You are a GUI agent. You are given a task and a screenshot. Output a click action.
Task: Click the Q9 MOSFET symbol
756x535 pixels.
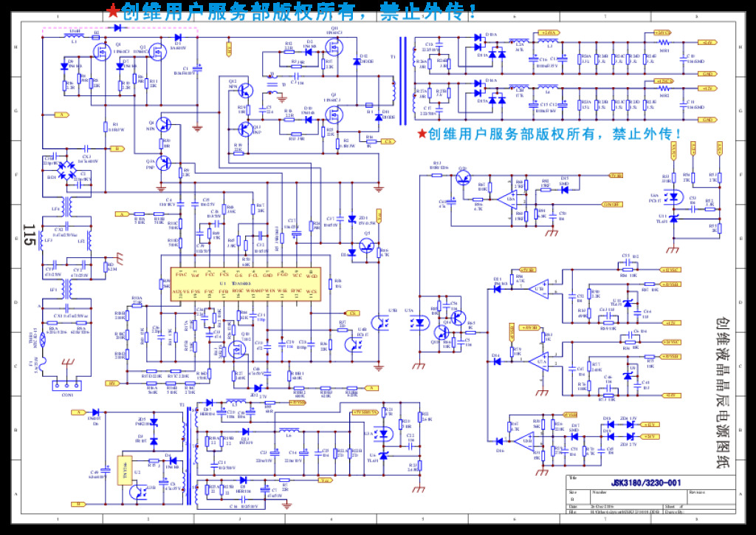(x=333, y=115)
